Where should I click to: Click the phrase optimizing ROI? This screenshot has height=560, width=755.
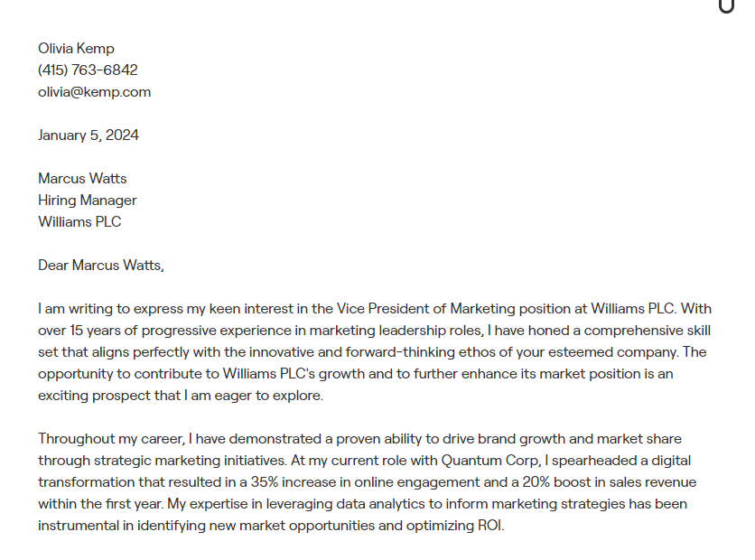(455, 526)
